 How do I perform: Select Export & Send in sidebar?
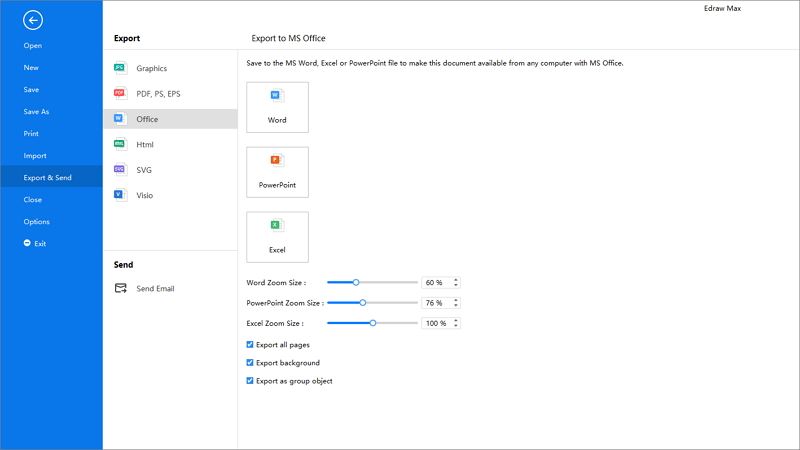click(x=51, y=177)
